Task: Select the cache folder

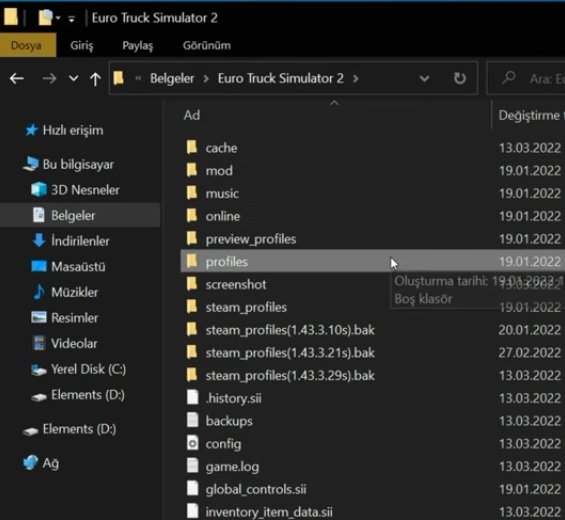Action: click(221, 148)
